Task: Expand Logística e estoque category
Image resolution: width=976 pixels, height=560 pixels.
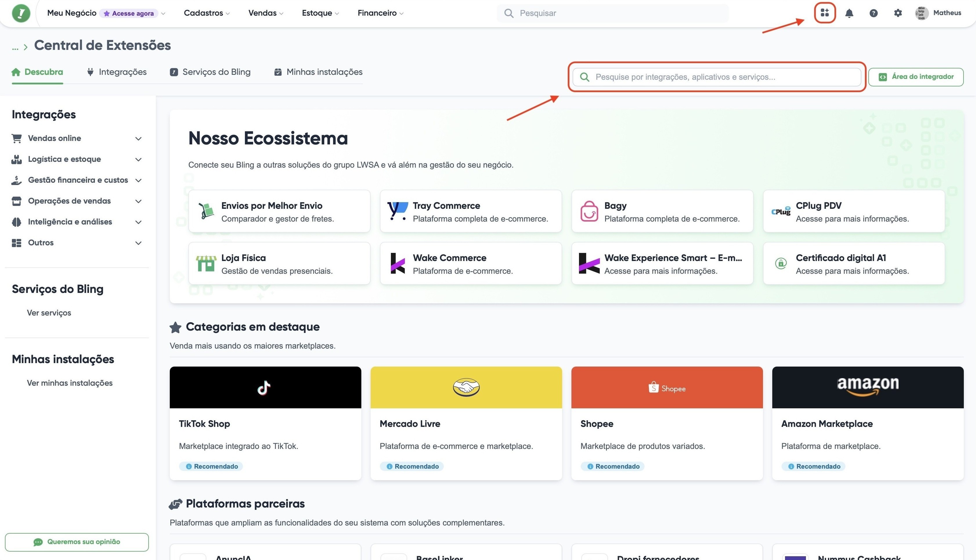Action: (77, 159)
